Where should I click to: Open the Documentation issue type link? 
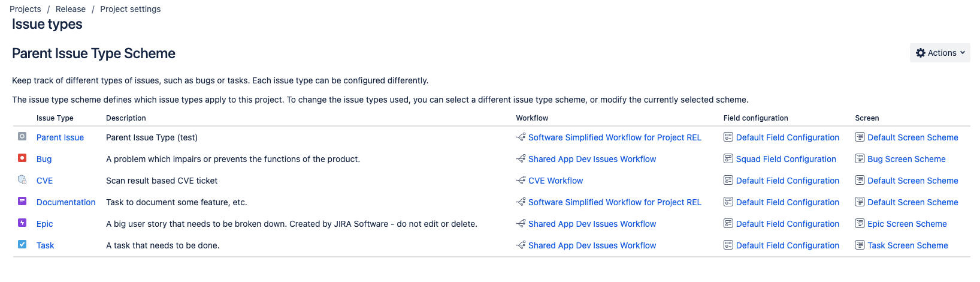(x=66, y=202)
